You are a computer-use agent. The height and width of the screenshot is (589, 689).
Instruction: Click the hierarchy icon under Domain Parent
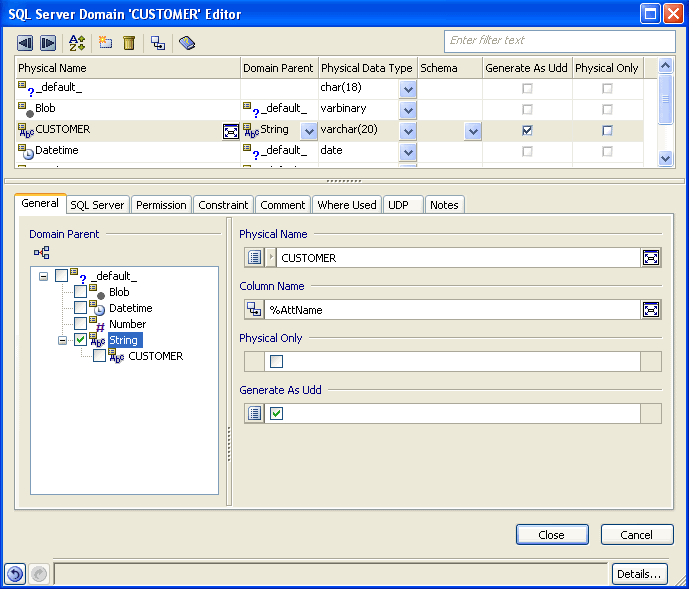coord(42,253)
